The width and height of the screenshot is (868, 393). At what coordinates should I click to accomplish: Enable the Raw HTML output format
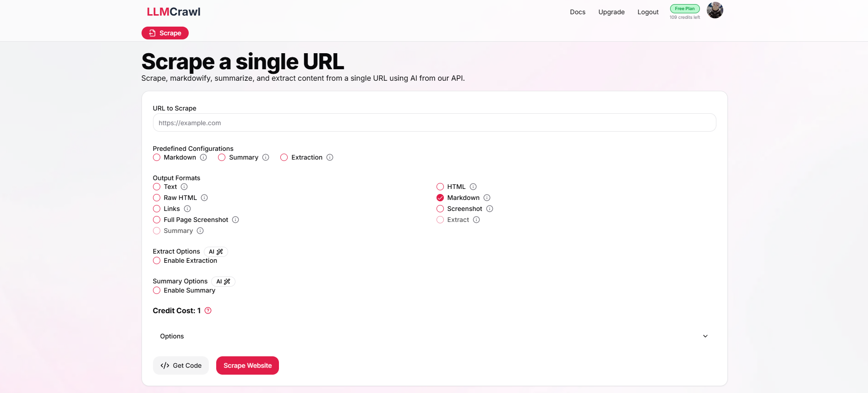[x=157, y=198]
